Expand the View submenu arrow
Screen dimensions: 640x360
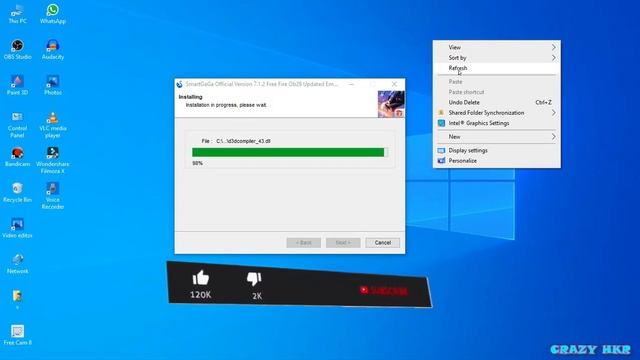[553, 47]
